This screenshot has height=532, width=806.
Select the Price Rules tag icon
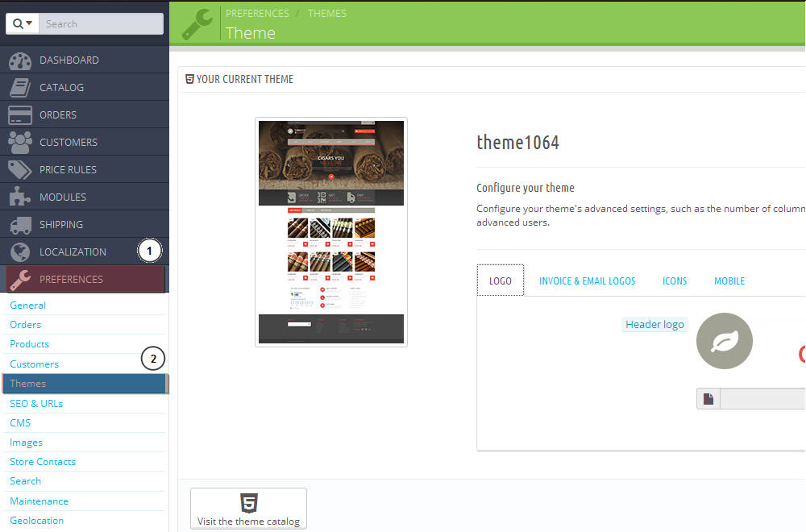pos(19,169)
